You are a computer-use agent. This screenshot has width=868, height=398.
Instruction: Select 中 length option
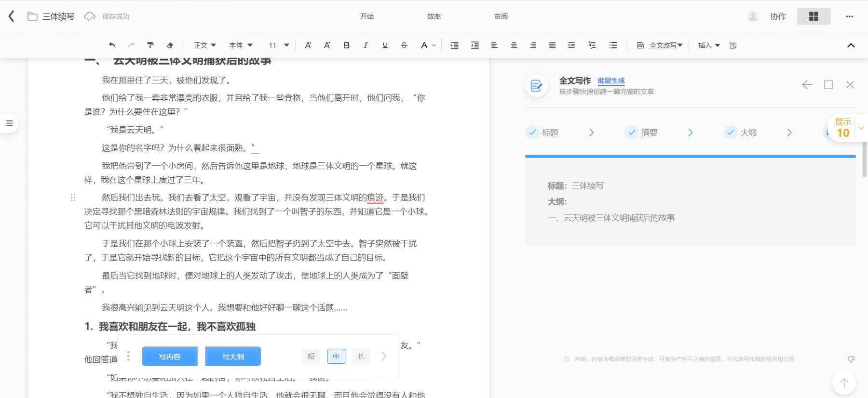336,357
